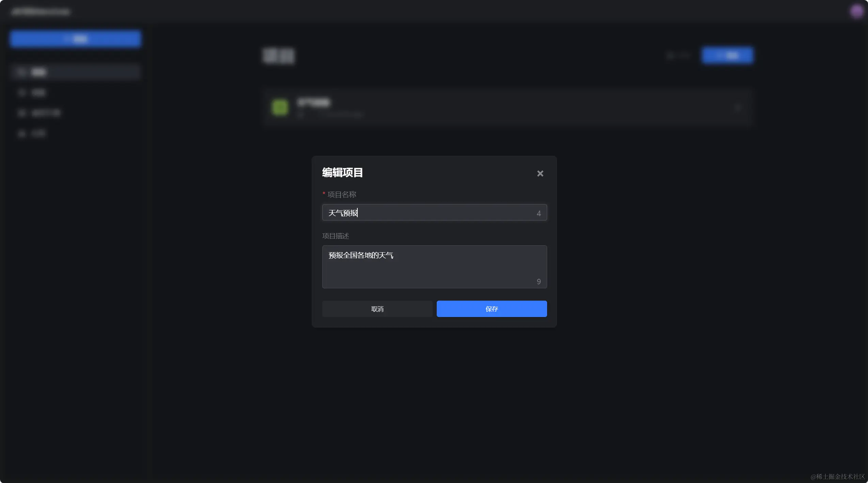Click the dimmed option left of the blue header button

[678, 55]
